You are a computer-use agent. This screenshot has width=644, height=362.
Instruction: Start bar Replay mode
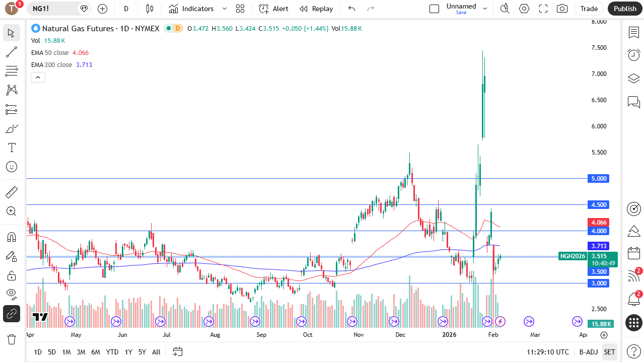tap(316, 9)
